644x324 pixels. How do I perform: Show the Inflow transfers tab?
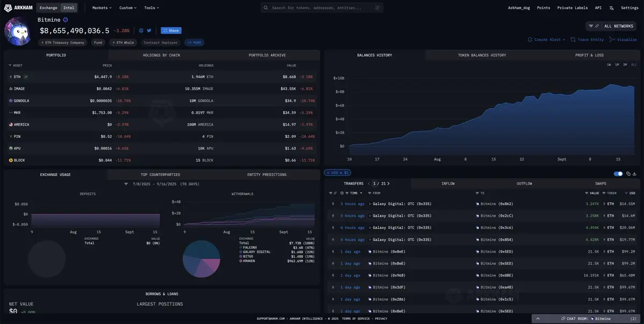[x=448, y=183]
